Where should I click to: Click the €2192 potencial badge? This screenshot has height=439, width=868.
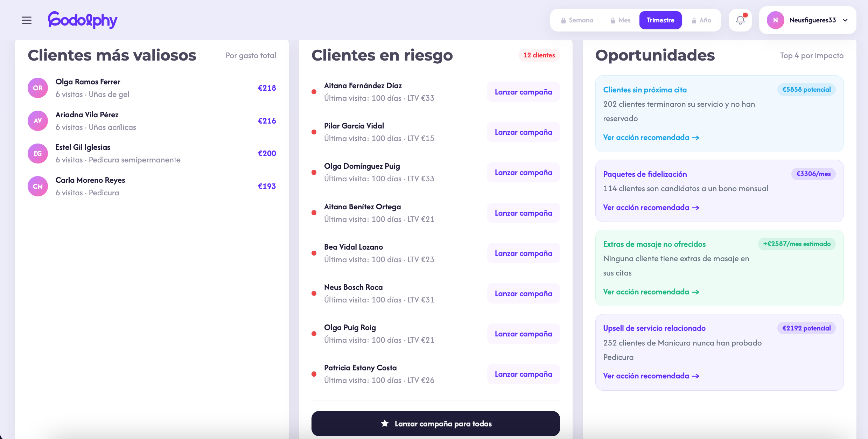pyautogui.click(x=806, y=328)
